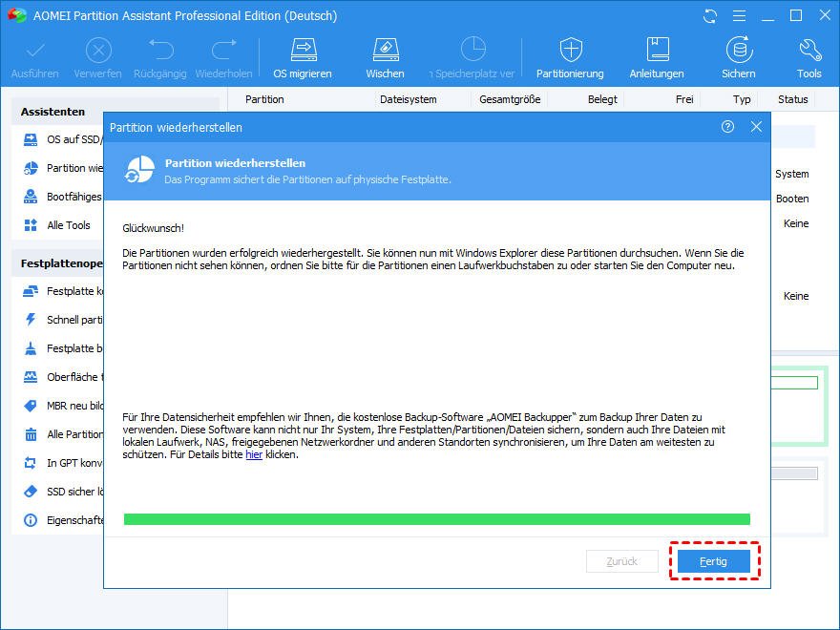Image resolution: width=840 pixels, height=630 pixels.
Task: Click the Festplatte kopieren sidebar icon
Action: point(31,291)
